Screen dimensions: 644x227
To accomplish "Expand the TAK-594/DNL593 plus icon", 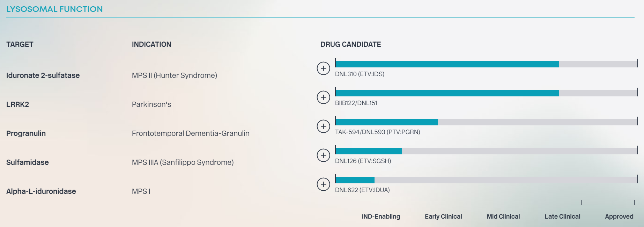I will (323, 126).
